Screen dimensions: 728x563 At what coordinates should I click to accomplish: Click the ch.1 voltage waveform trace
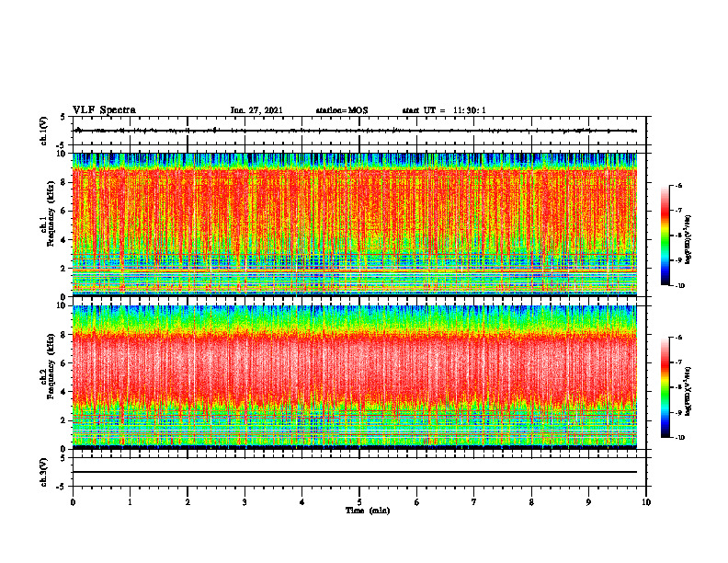pyautogui.click(x=355, y=131)
